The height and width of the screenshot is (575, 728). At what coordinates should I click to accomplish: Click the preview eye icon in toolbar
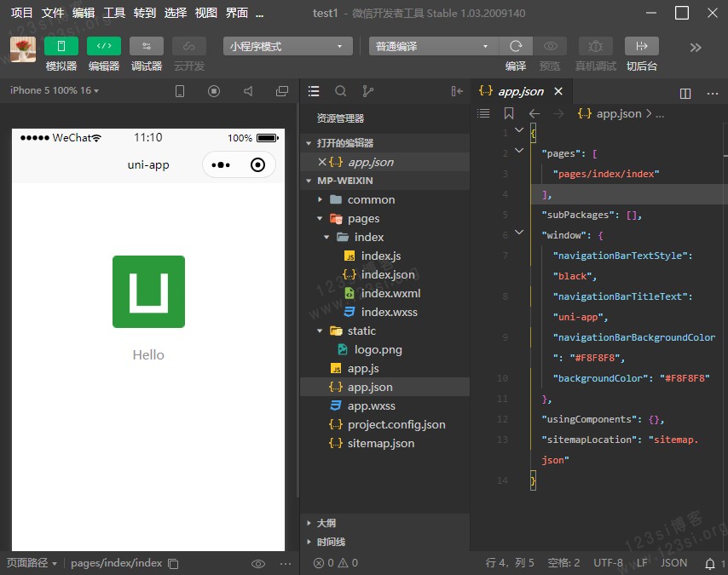click(x=550, y=46)
